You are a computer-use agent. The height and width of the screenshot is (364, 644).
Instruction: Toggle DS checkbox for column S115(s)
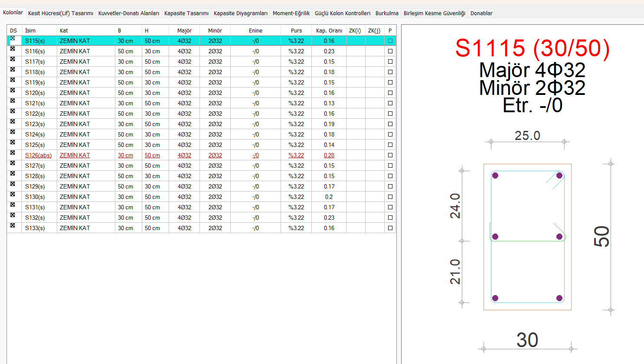pos(13,39)
